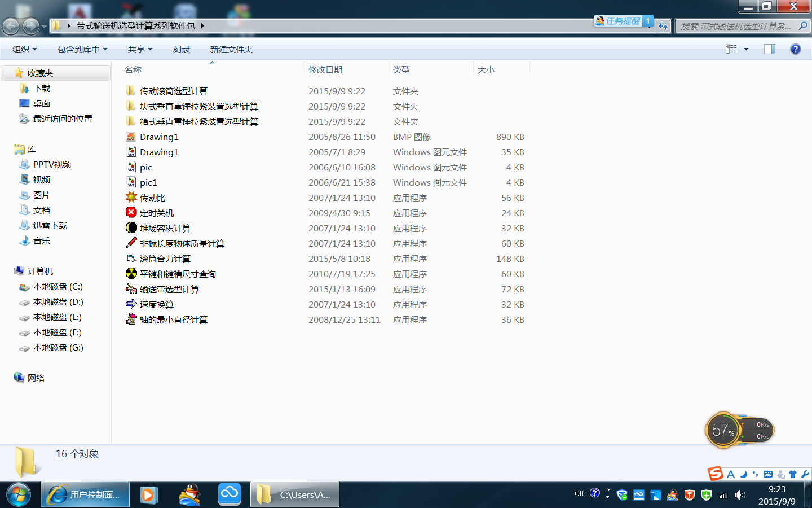Image resolution: width=812 pixels, height=508 pixels.
Task: Click the 堆场容积计算 program icon
Action: (x=131, y=228)
